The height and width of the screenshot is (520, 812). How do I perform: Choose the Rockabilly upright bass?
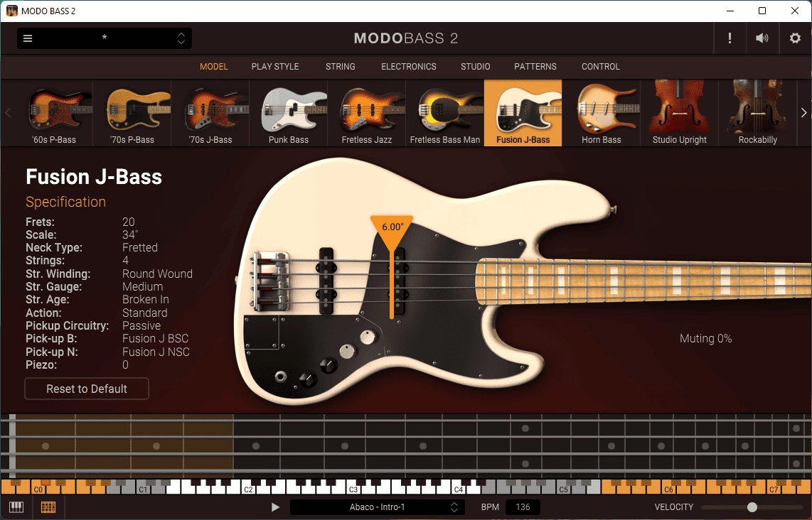tap(758, 113)
